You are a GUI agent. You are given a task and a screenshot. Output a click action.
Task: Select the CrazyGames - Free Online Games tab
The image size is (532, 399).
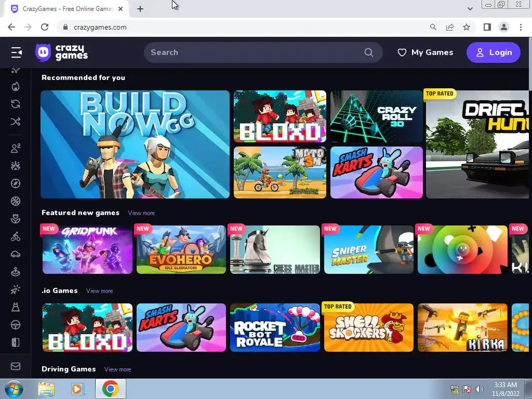(66, 9)
